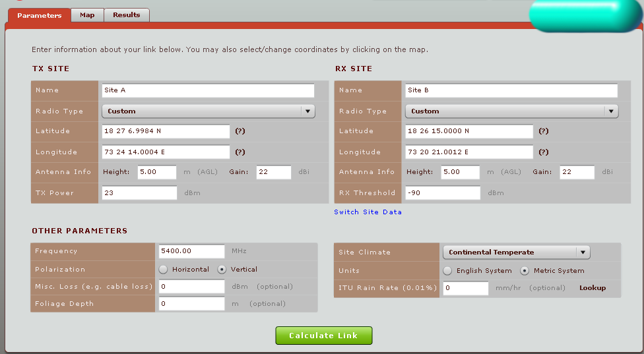Screen dimensions: 644x354
Task: Edit the RX Site Longitude field
Action: (x=469, y=152)
